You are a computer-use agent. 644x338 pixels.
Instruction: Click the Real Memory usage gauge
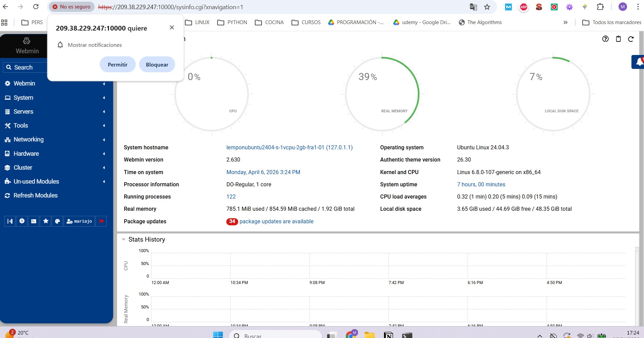tap(382, 94)
